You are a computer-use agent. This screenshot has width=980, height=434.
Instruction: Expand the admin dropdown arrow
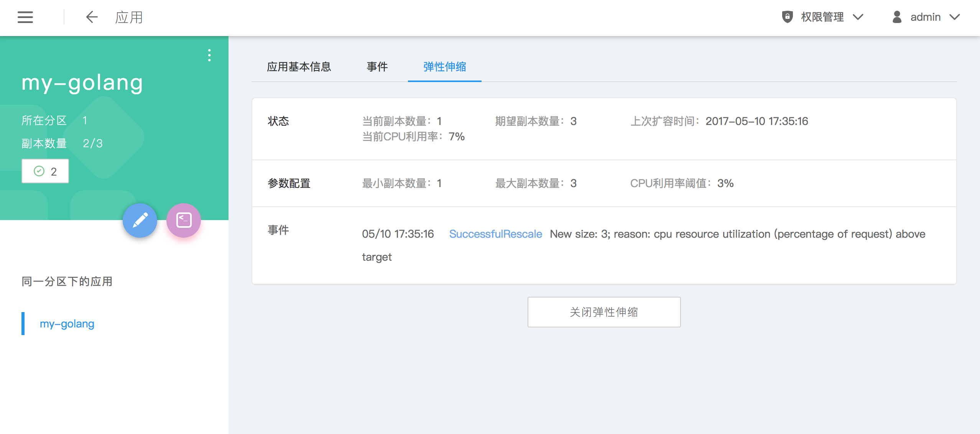(955, 17)
